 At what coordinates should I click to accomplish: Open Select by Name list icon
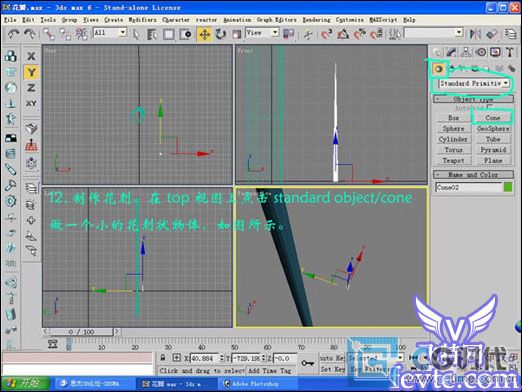[x=152, y=34]
